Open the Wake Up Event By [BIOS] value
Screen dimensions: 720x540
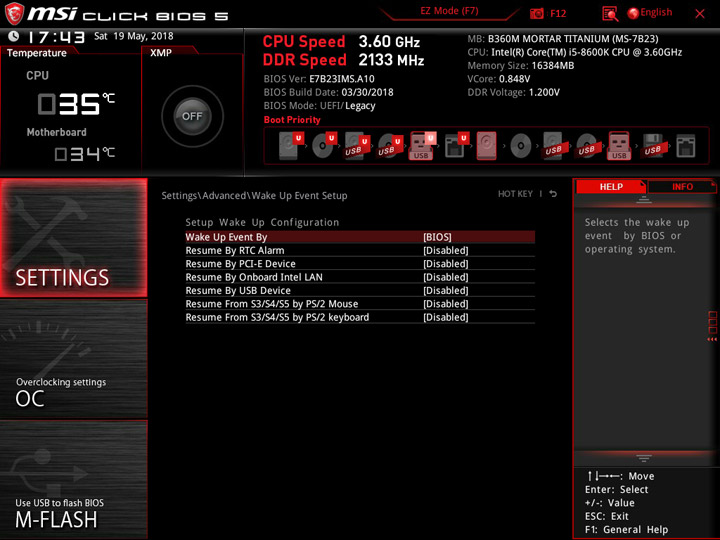[x=437, y=237]
